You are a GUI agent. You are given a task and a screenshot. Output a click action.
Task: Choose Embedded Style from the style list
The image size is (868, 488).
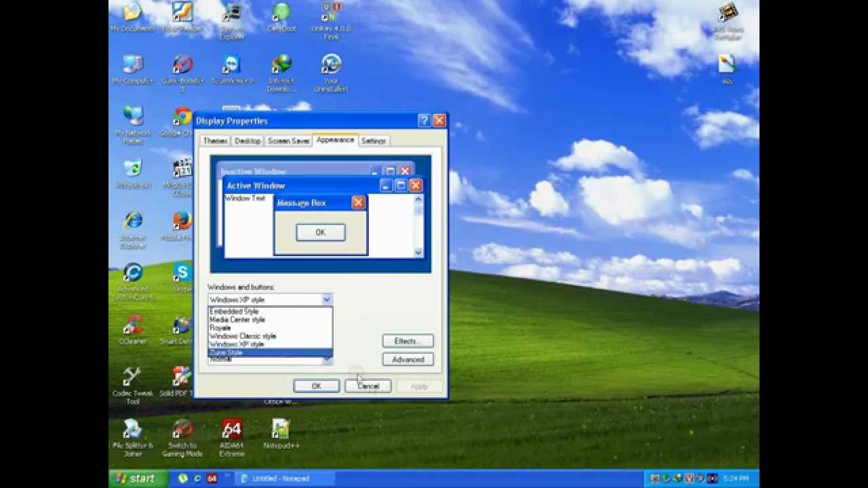[x=270, y=311]
